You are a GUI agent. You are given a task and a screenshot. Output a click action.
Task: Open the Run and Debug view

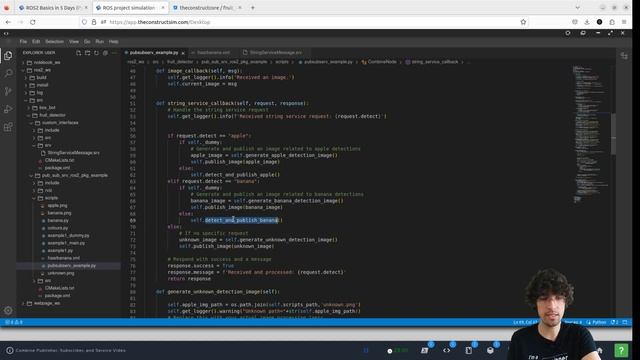[8, 109]
